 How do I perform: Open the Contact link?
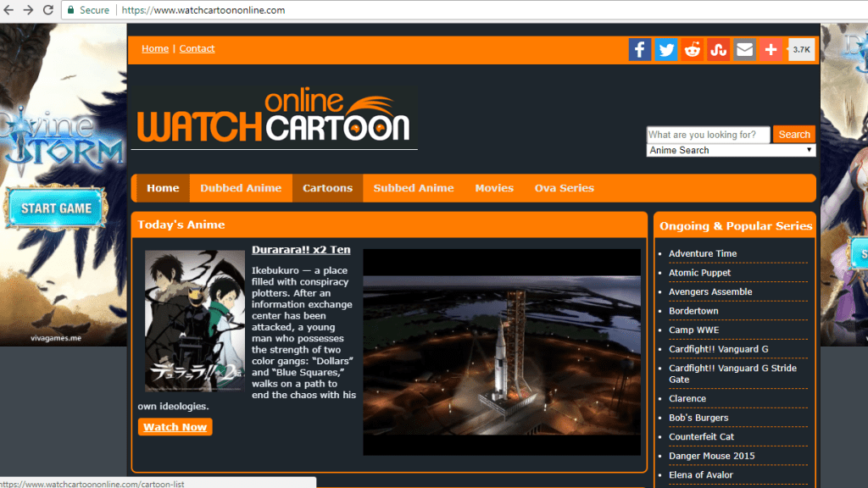tap(197, 48)
